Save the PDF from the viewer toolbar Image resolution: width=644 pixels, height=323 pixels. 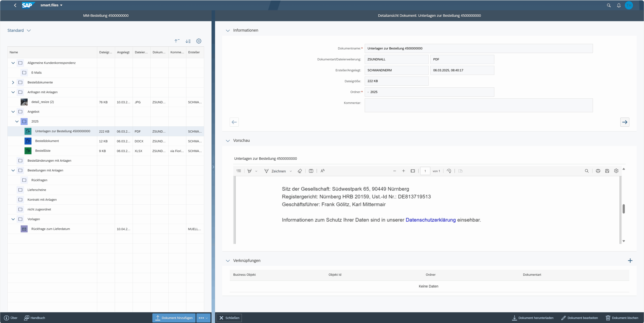coord(607,171)
